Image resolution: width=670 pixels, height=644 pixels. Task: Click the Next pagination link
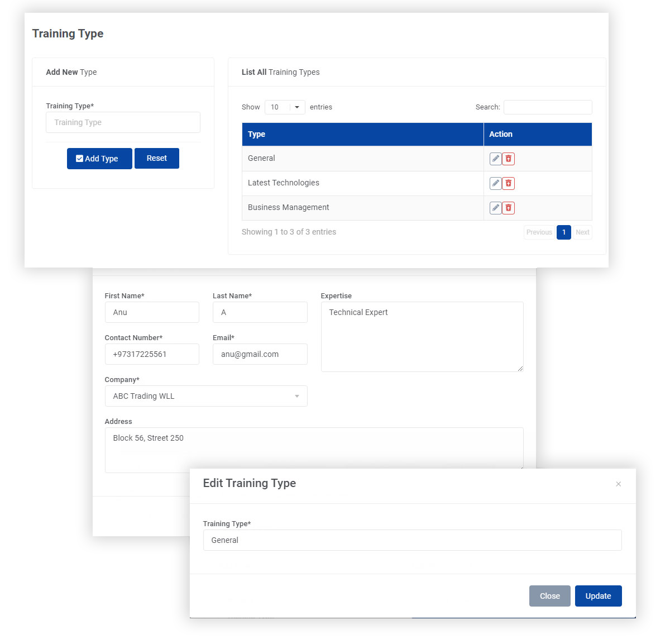(x=582, y=232)
